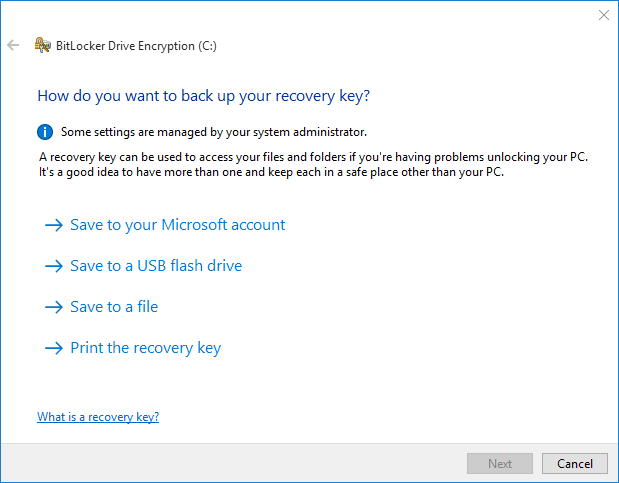Click the 'It's a good idea' description line
This screenshot has width=619, height=483.
coord(271,172)
